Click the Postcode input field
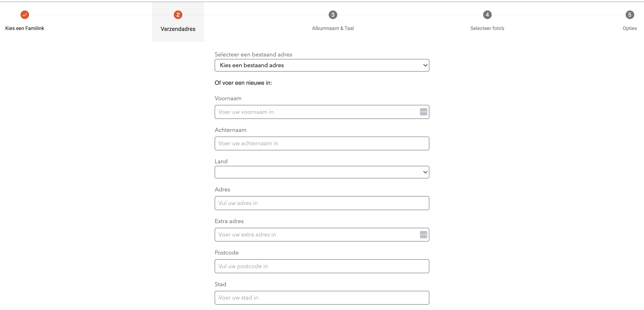 tap(322, 266)
